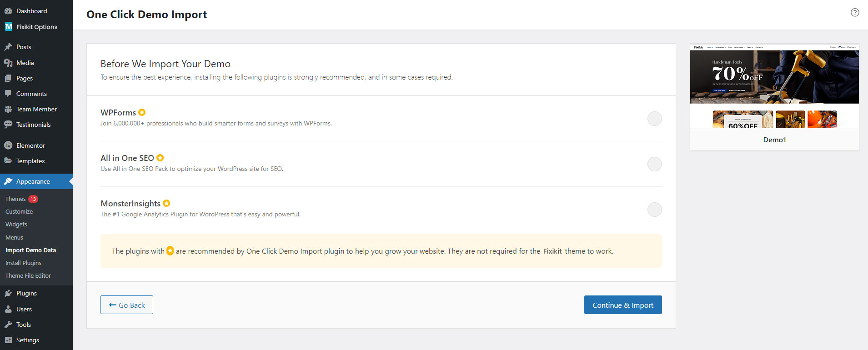Open the Pages menu item
The height and width of the screenshot is (350, 868).
tap(36, 78)
